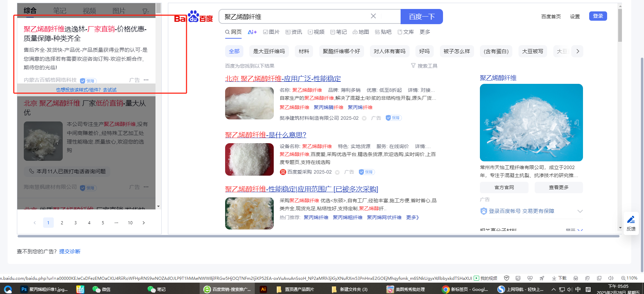Open the 更多 search categories menu
The width and height of the screenshot is (644, 294).
(x=425, y=32)
